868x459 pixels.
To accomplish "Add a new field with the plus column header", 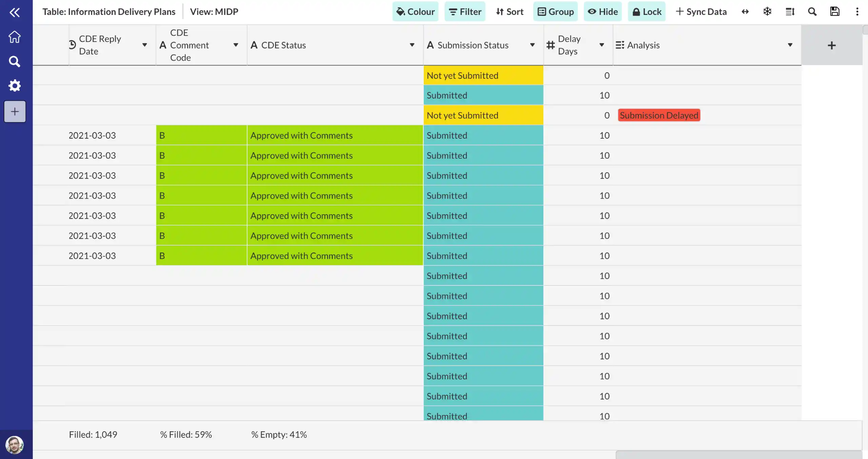I will (832, 45).
